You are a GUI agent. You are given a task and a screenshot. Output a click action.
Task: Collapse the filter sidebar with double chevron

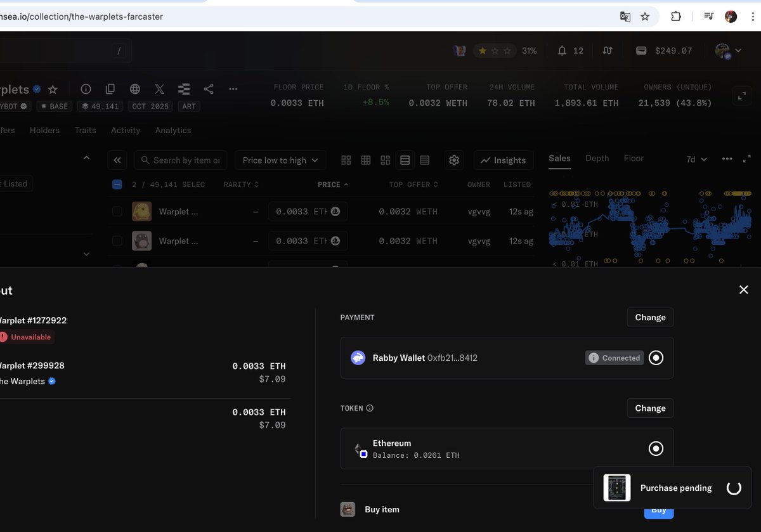click(117, 160)
